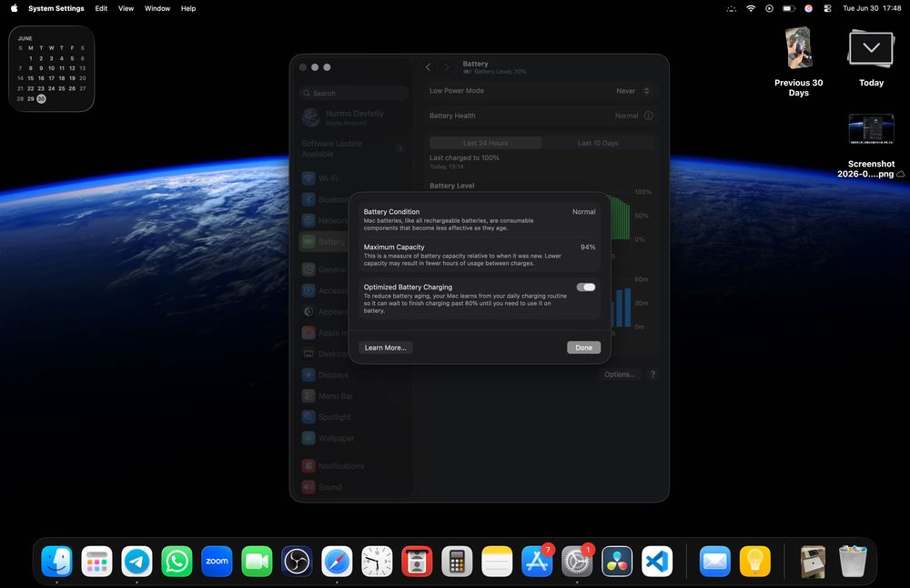Click the Done button in battery dialog
The height and width of the screenshot is (588, 910).
[x=583, y=348]
